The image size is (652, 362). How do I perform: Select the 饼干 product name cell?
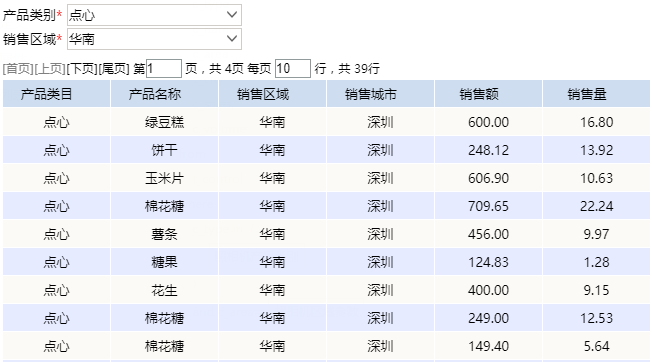point(164,150)
